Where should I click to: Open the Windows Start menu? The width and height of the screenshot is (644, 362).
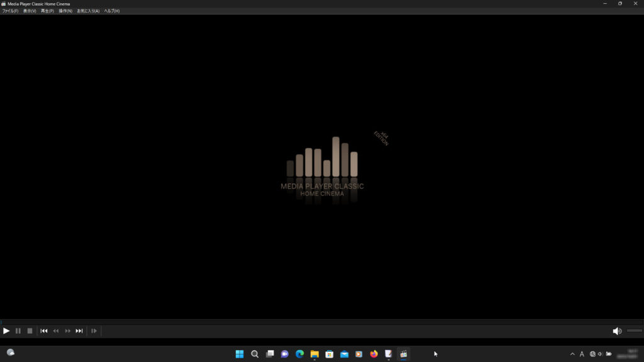(x=240, y=354)
